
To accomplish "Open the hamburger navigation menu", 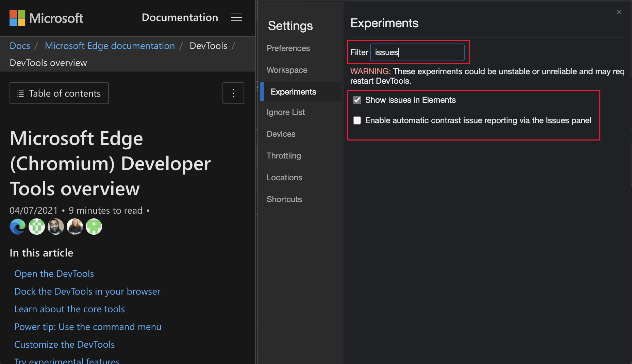I will tap(236, 18).
